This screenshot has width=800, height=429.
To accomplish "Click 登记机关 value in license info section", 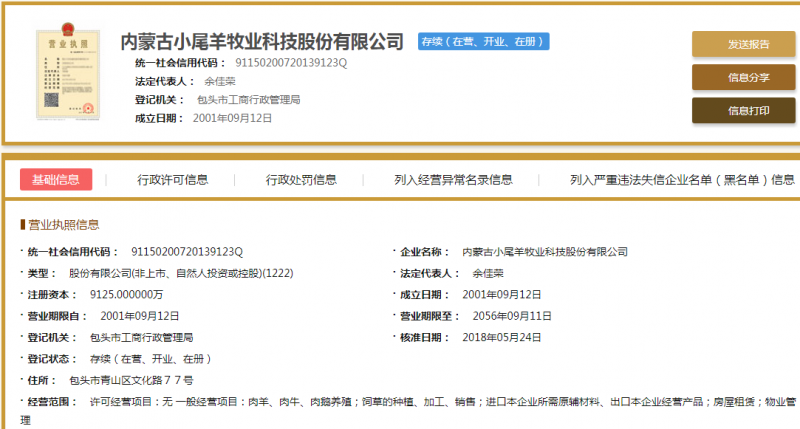I will point(141,338).
